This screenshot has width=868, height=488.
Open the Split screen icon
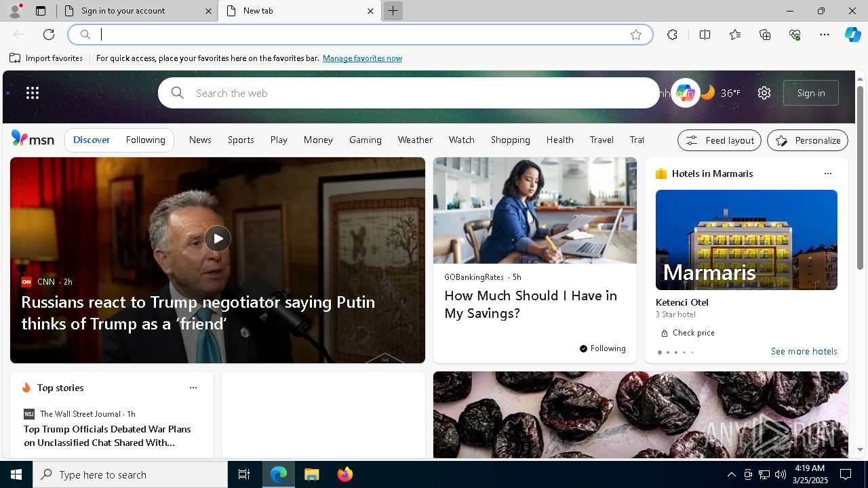tap(705, 35)
